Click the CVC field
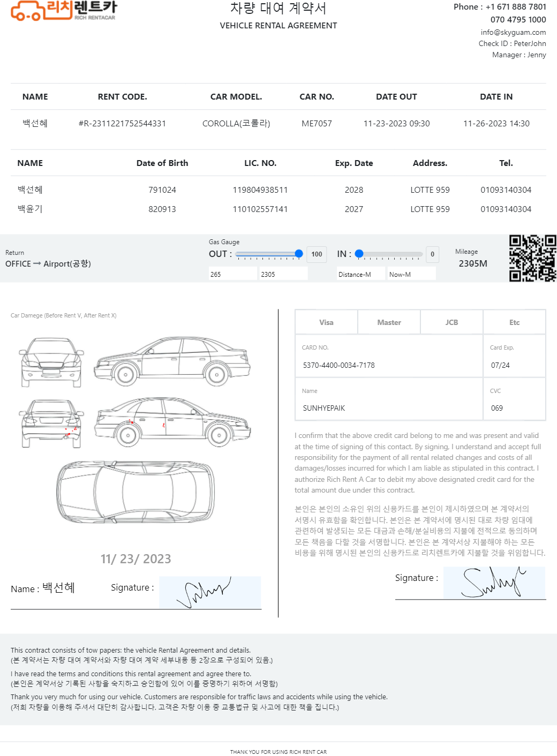 pyautogui.click(x=514, y=408)
